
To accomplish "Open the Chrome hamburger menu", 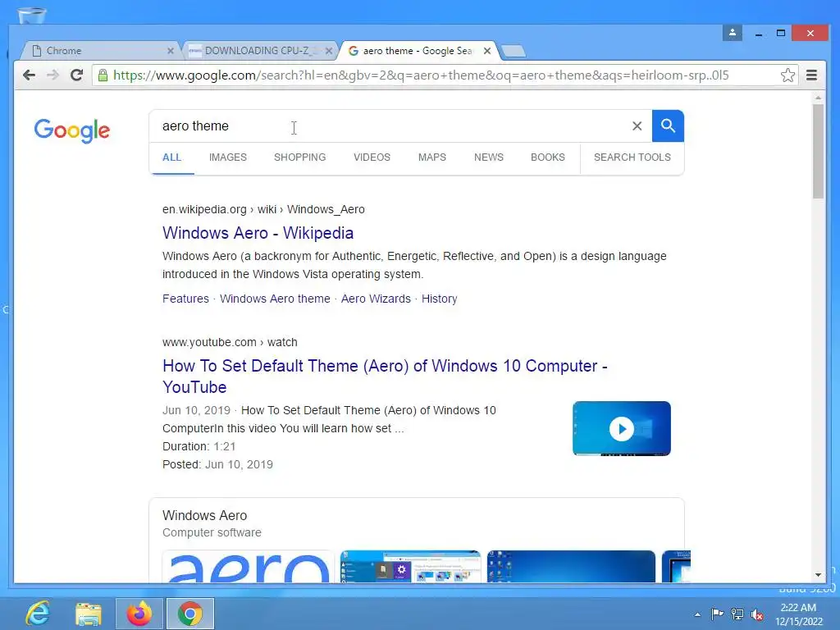I will pyautogui.click(x=811, y=75).
